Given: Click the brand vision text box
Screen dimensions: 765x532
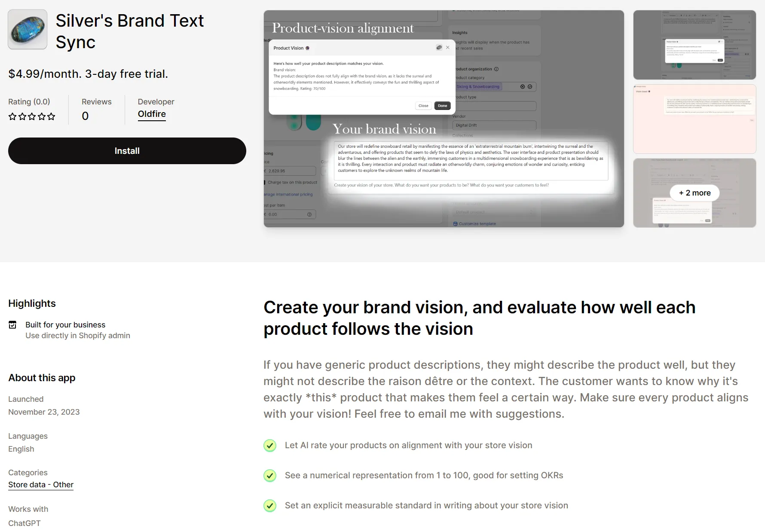Looking at the screenshot, I should coord(471,159).
